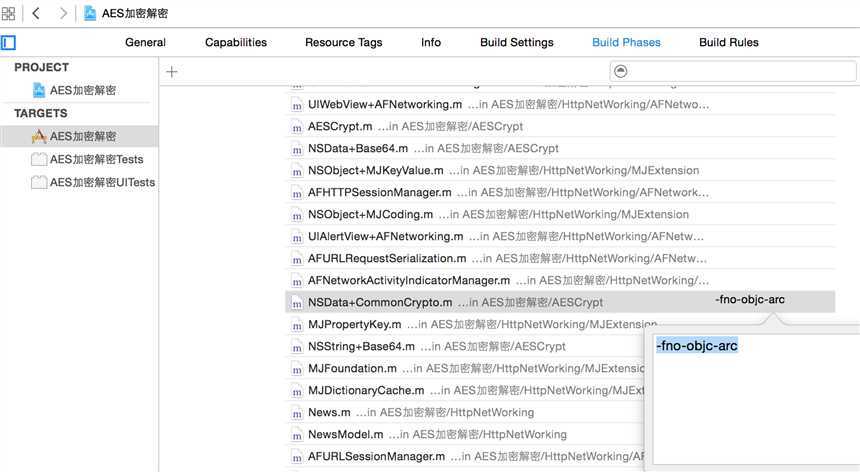Go back with the left chevron

[x=36, y=13]
